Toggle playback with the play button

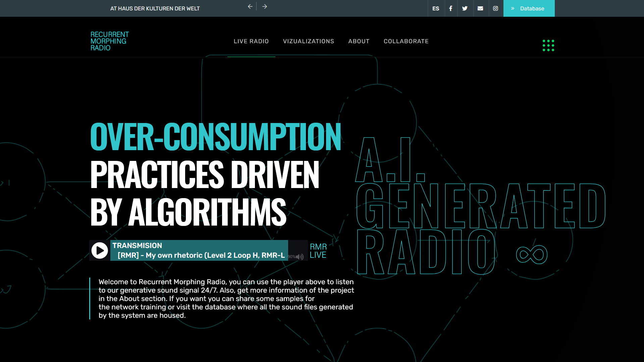(x=99, y=250)
